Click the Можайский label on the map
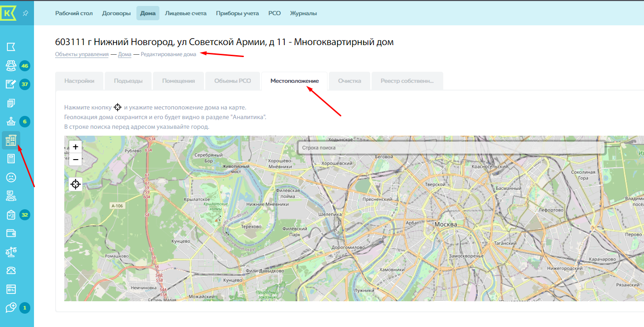 [x=202, y=297]
